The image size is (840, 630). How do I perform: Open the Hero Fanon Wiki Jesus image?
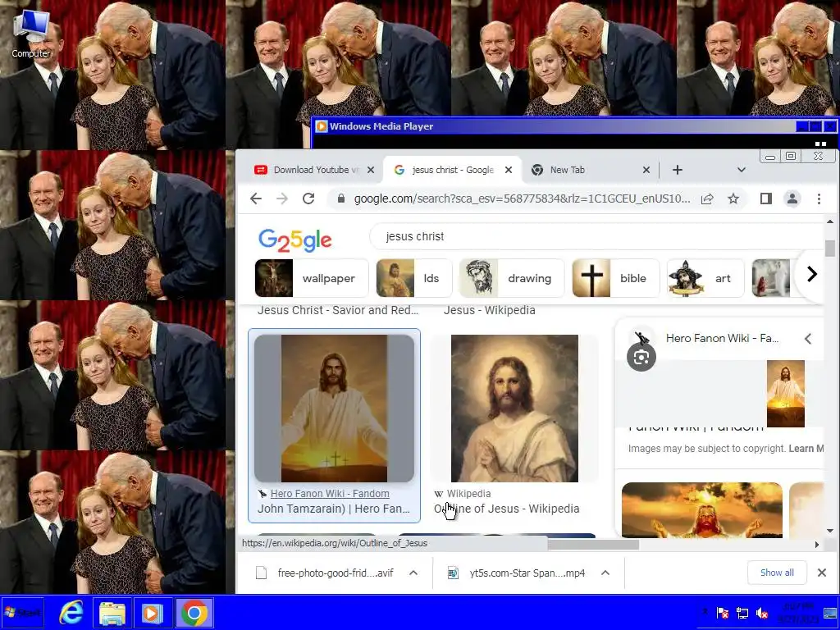coord(335,409)
